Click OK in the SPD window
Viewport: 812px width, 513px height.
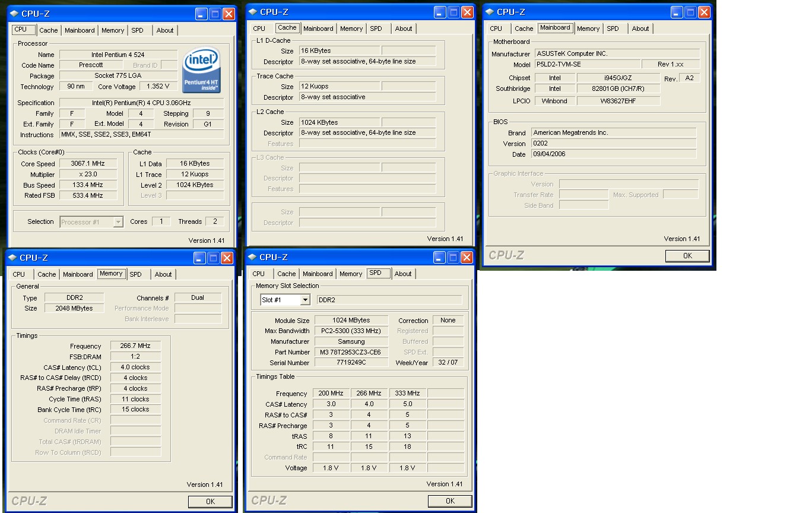click(450, 501)
